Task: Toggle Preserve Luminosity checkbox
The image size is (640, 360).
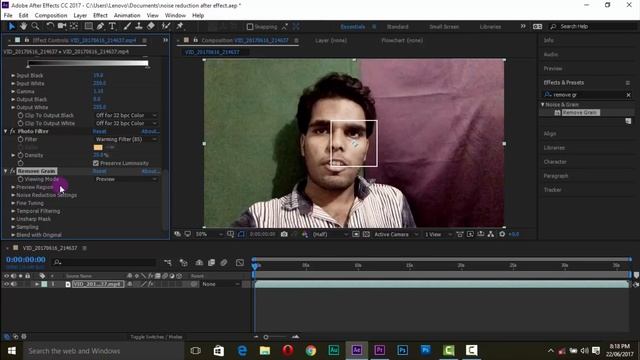Action: (x=96, y=163)
